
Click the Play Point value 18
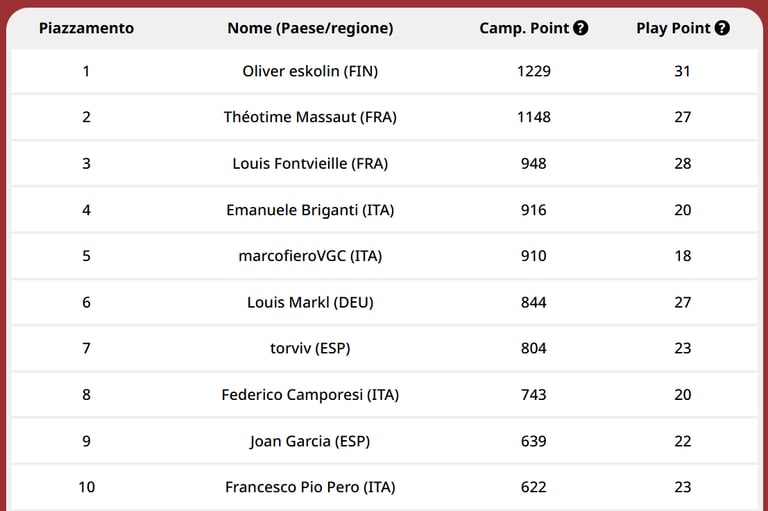(x=683, y=256)
